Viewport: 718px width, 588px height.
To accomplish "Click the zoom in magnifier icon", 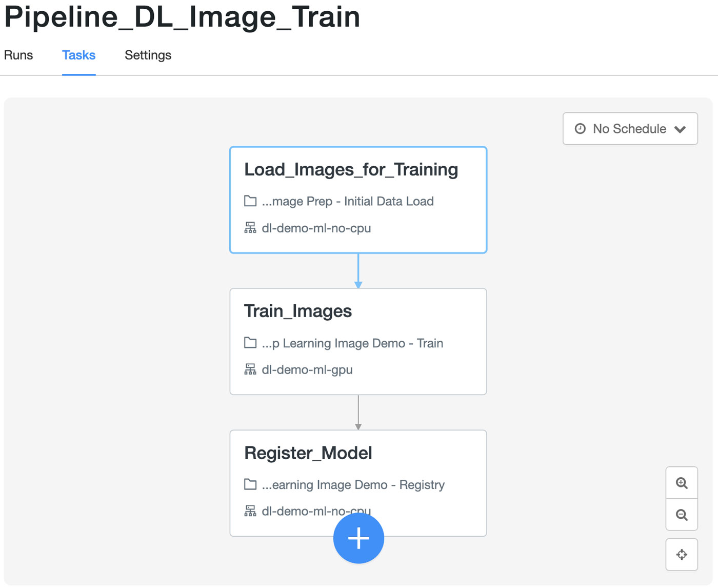I will 682,483.
